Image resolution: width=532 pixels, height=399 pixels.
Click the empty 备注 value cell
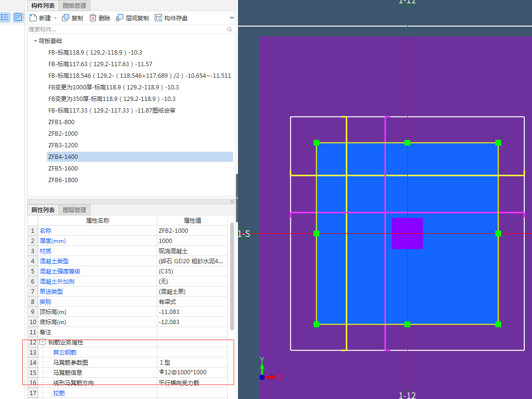pyautogui.click(x=192, y=332)
